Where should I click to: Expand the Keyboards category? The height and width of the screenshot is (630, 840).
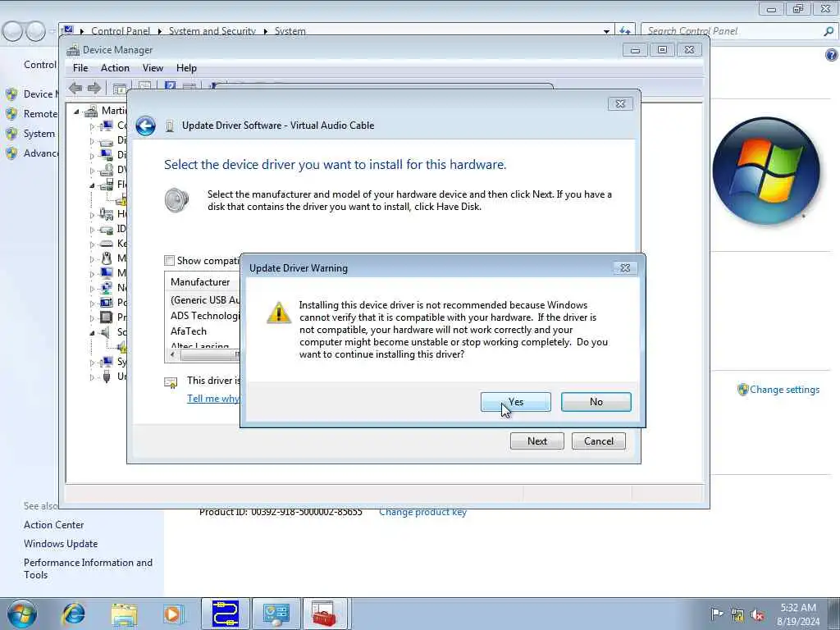tap(92, 244)
